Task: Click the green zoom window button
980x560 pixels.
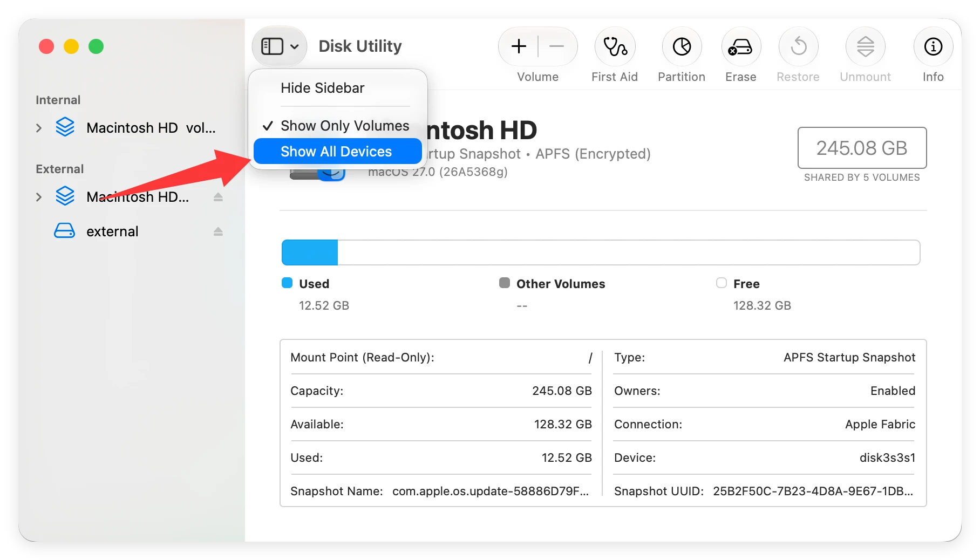Action: pos(96,46)
